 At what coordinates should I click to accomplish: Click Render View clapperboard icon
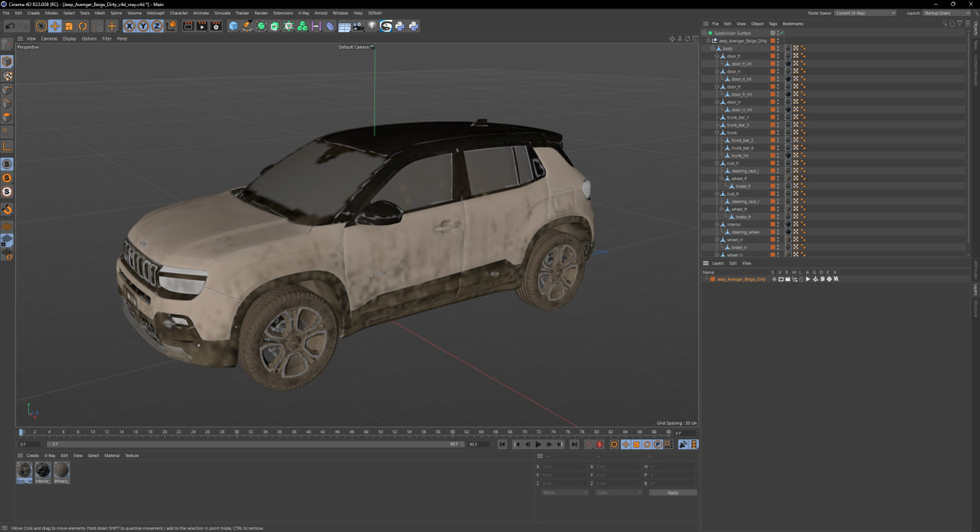coord(188,26)
